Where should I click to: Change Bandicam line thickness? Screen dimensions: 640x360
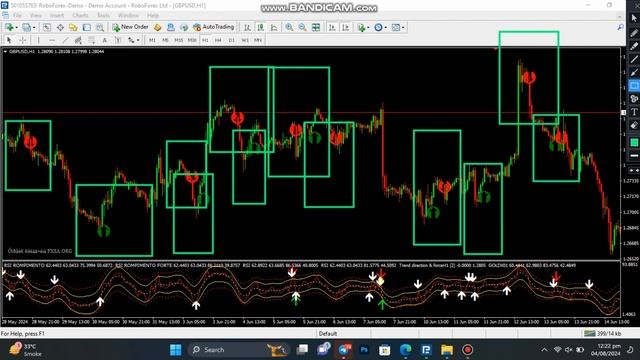(x=634, y=156)
